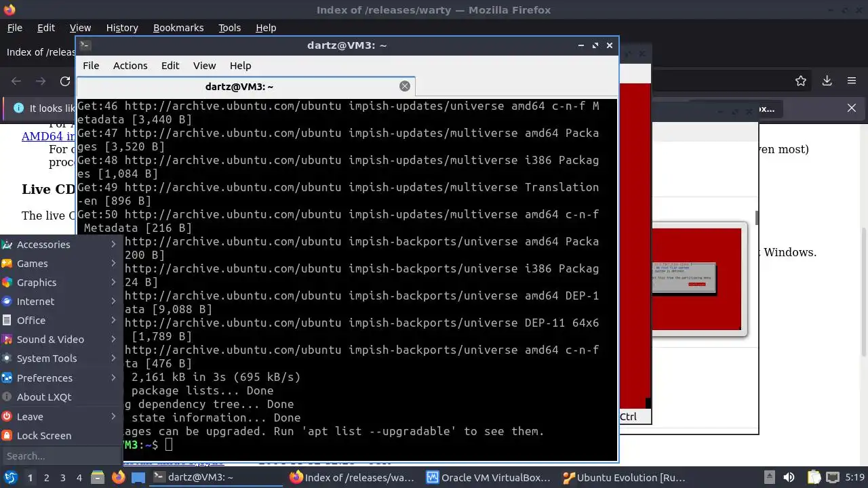This screenshot has height=488, width=868.
Task: Expand the Graphics submenu arrow
Action: [113, 282]
